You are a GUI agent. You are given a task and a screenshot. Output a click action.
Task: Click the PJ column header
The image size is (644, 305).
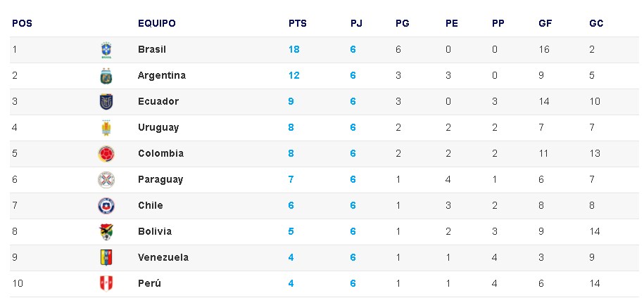(356, 23)
